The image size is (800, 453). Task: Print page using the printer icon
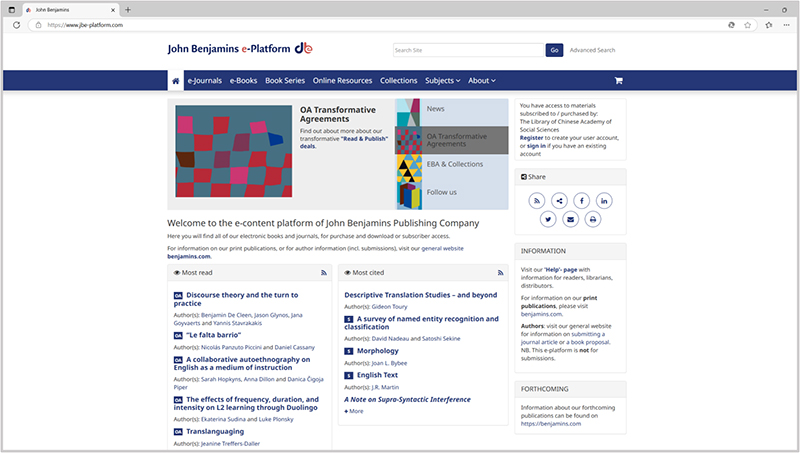click(593, 219)
